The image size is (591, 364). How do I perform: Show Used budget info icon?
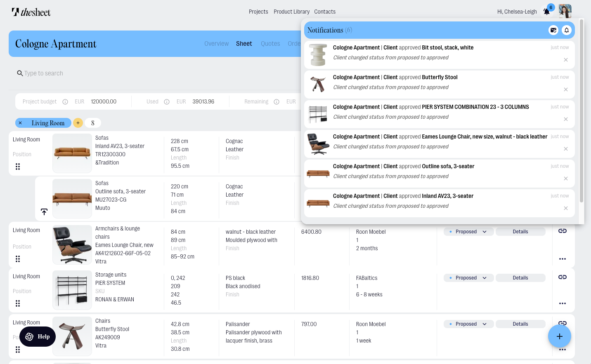pyautogui.click(x=167, y=102)
